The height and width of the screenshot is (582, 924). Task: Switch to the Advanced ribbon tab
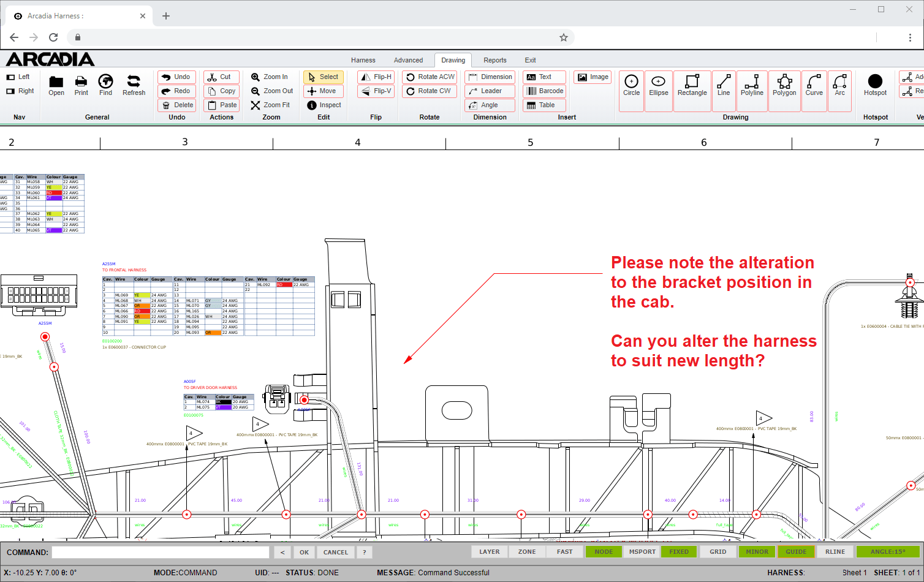pyautogui.click(x=408, y=60)
